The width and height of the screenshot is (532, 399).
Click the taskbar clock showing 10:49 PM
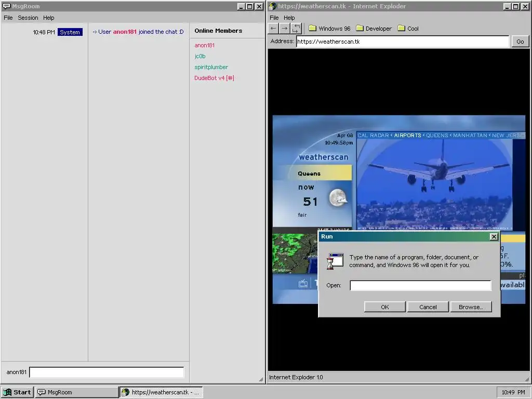[x=513, y=392]
